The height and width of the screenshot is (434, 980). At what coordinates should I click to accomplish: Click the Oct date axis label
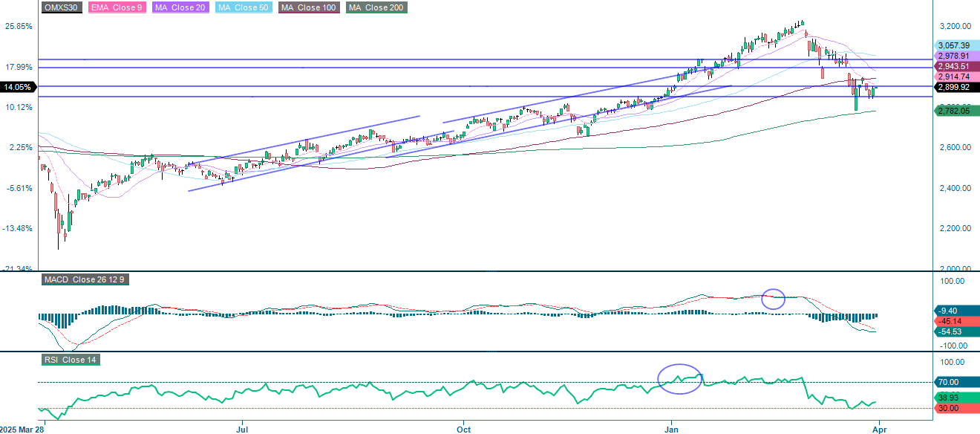pos(464,429)
